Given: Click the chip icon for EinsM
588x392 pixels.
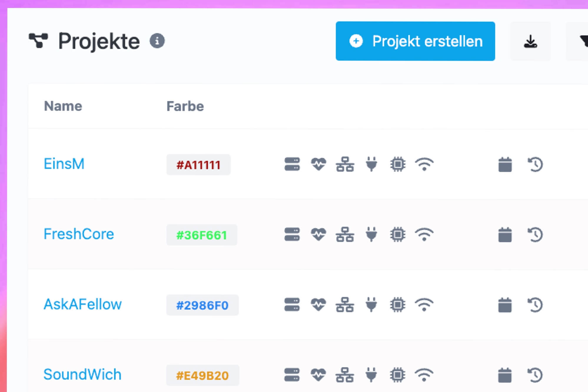Looking at the screenshot, I should [x=398, y=164].
